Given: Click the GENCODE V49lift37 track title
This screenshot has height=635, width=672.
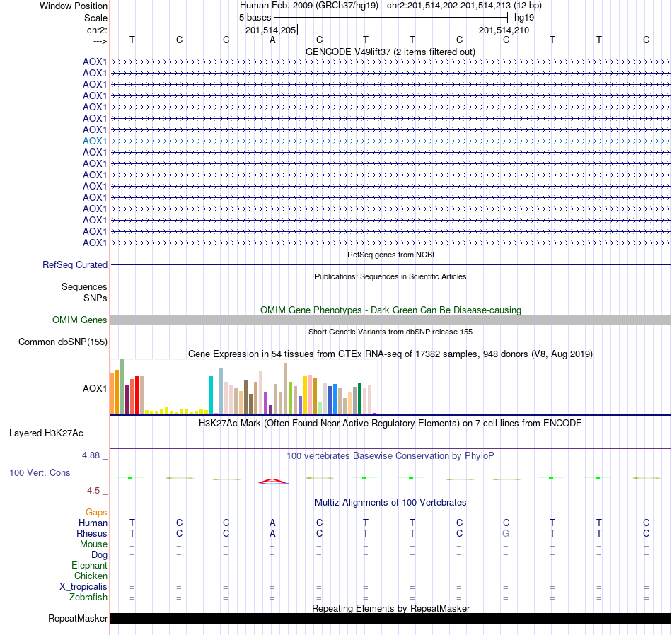Looking at the screenshot, I should click(x=390, y=52).
